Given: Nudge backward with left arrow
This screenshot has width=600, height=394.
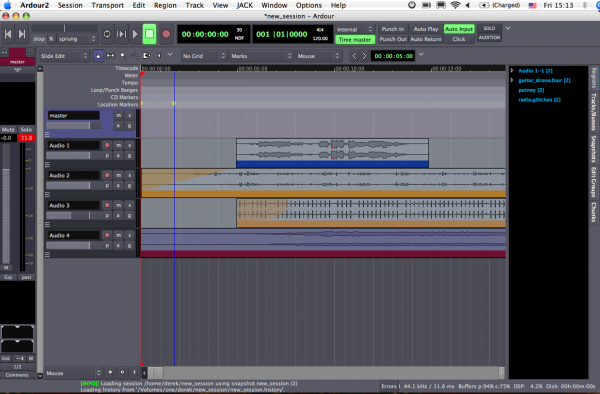Looking at the screenshot, I should (x=354, y=56).
